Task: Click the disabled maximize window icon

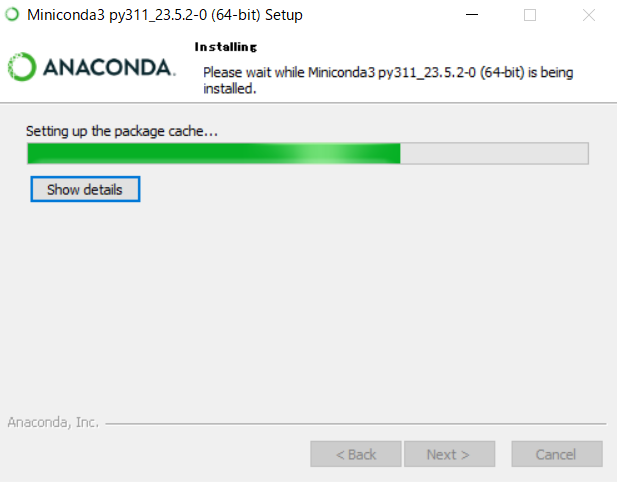Action: [530, 15]
